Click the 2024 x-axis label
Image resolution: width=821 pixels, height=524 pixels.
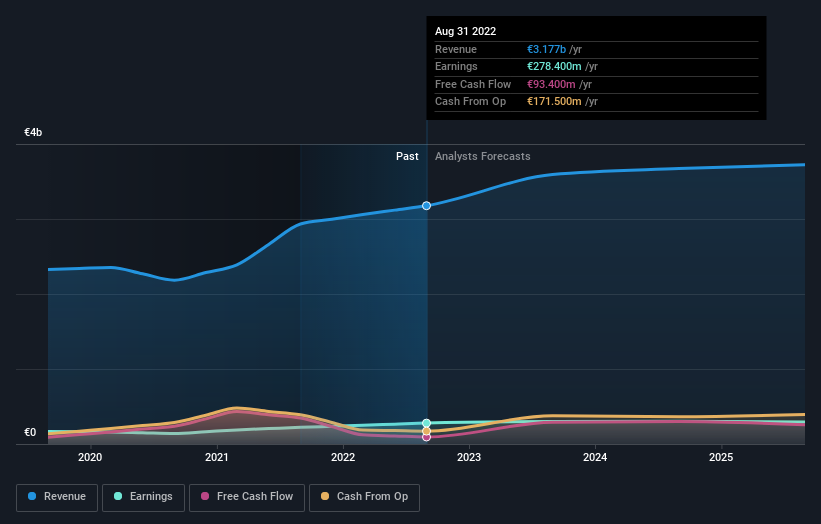[x=595, y=457]
